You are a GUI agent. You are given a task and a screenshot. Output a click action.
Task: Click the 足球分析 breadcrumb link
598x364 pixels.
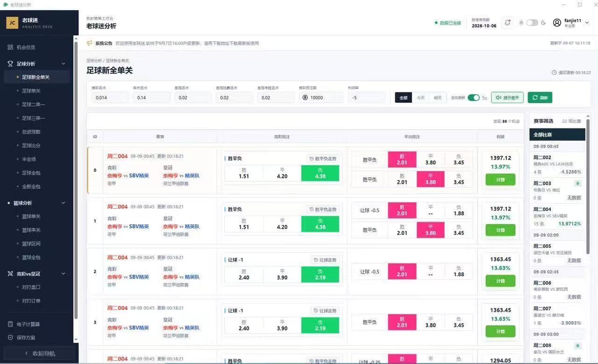tap(94, 61)
